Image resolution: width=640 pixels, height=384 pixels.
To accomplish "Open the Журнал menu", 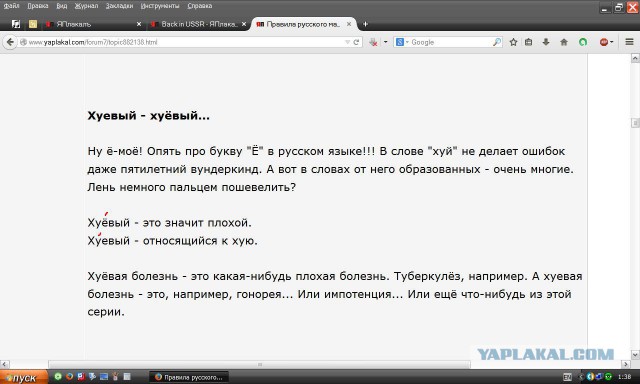I will click(86, 6).
